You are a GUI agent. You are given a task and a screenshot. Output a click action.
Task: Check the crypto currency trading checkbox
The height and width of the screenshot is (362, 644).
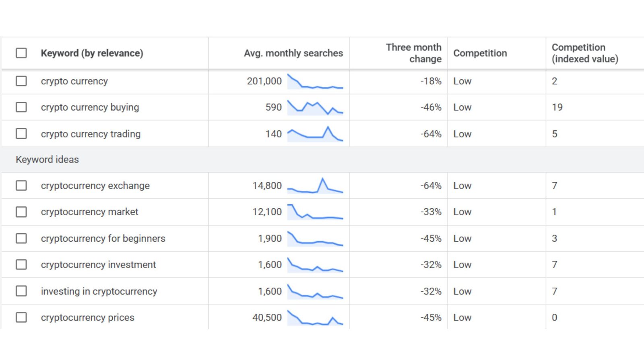pos(21,134)
